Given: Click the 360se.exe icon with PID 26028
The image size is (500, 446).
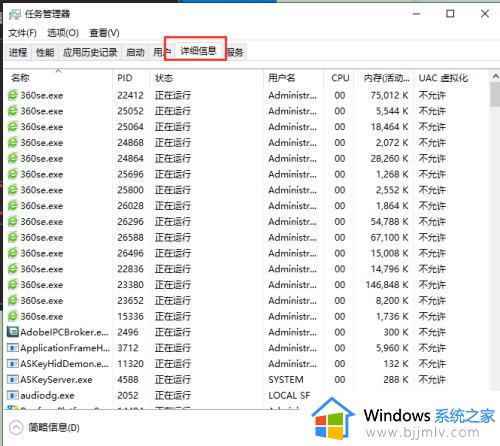Looking at the screenshot, I should click(x=13, y=206).
